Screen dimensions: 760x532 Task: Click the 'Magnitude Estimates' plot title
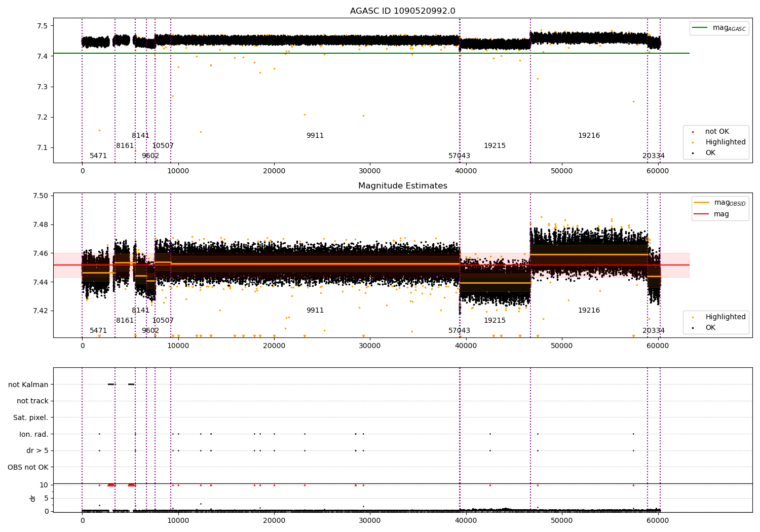point(402,186)
